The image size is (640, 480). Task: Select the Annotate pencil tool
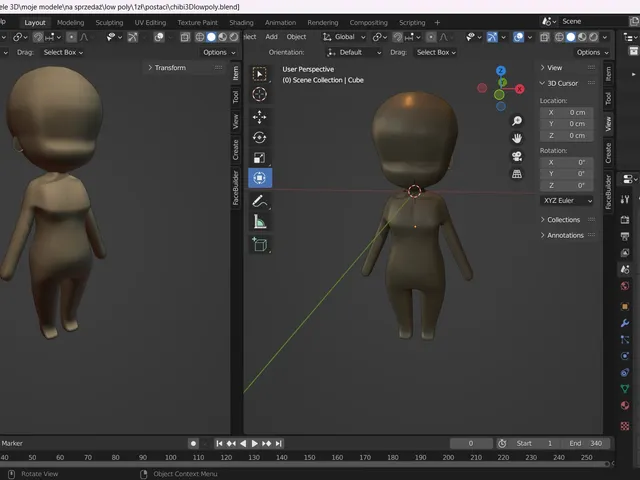click(260, 201)
